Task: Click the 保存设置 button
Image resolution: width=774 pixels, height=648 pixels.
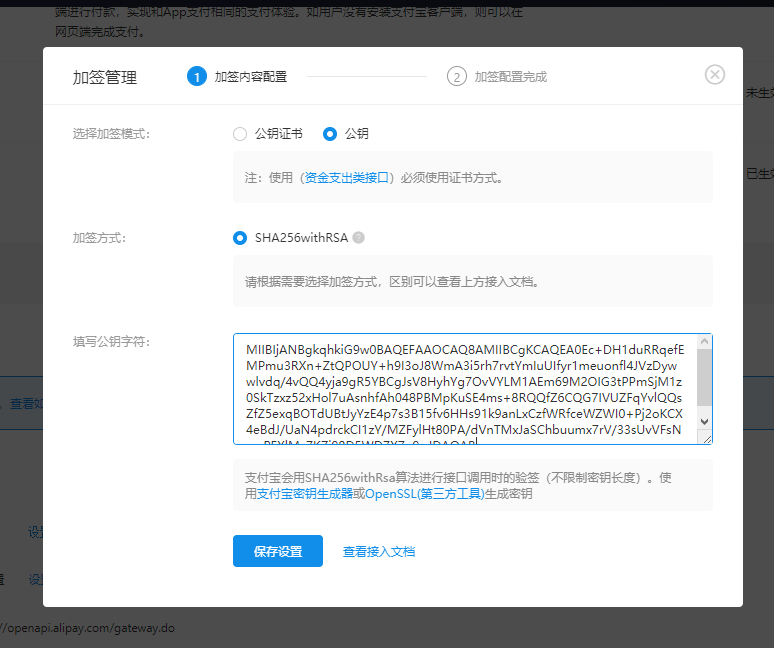Action: coord(278,551)
